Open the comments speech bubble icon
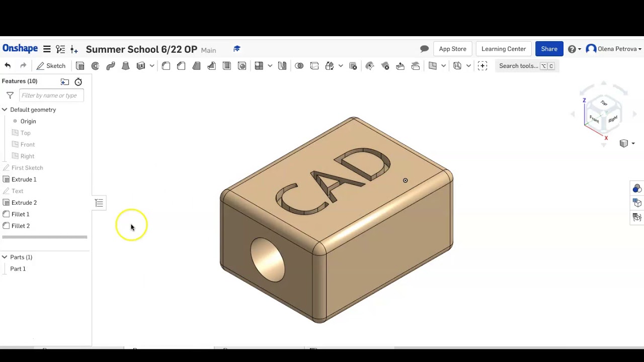644x362 pixels. click(424, 49)
